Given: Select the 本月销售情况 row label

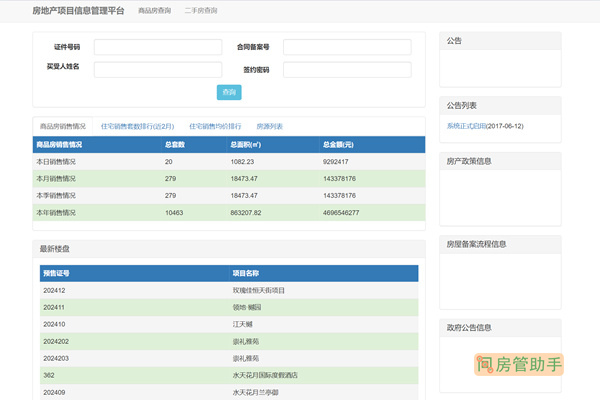Looking at the screenshot, I should 56,179.
